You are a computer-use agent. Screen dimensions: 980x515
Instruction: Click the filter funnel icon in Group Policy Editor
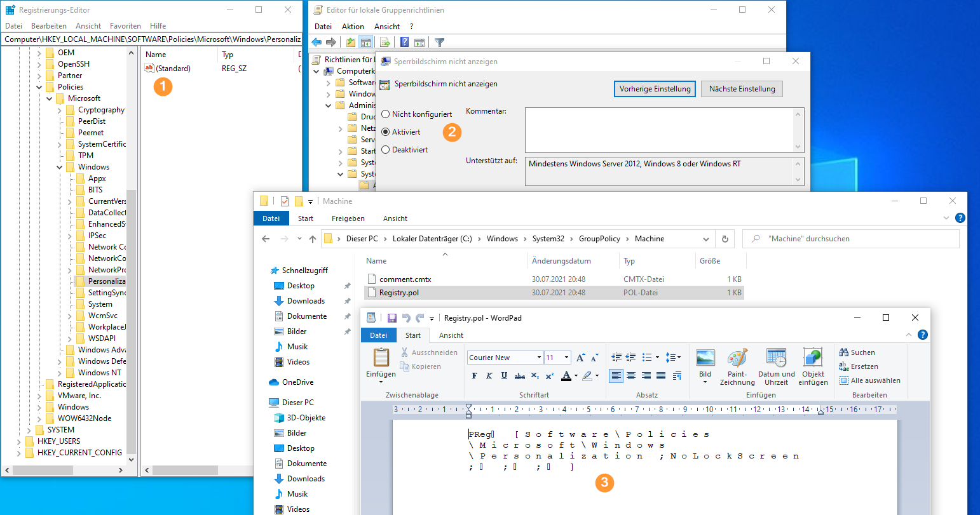[x=439, y=43]
